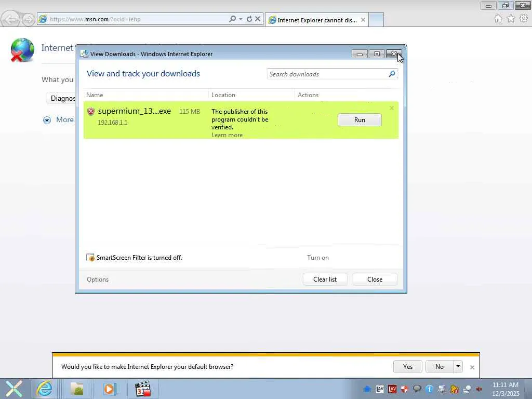Clear the downloads list
The image size is (532, 399).
tap(325, 279)
